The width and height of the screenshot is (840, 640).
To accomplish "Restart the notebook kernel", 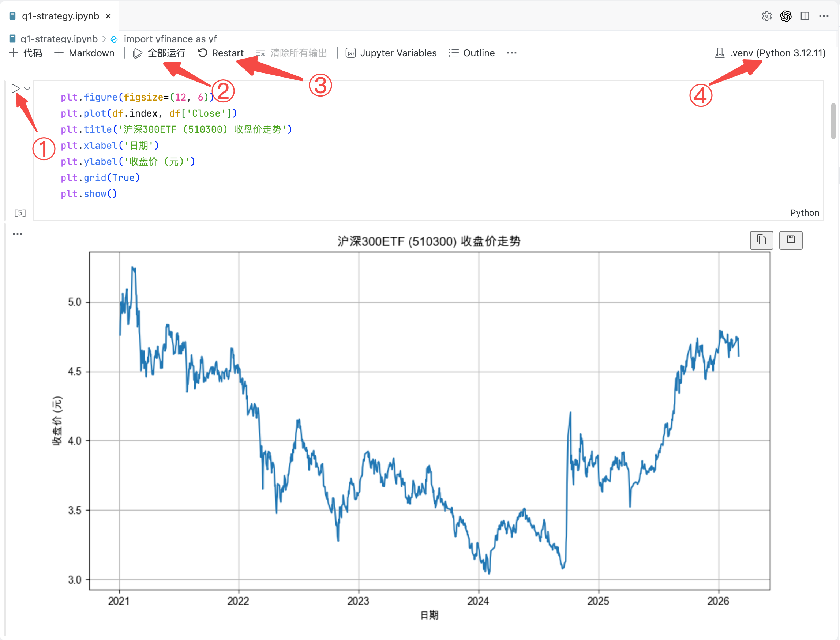I will tap(221, 53).
